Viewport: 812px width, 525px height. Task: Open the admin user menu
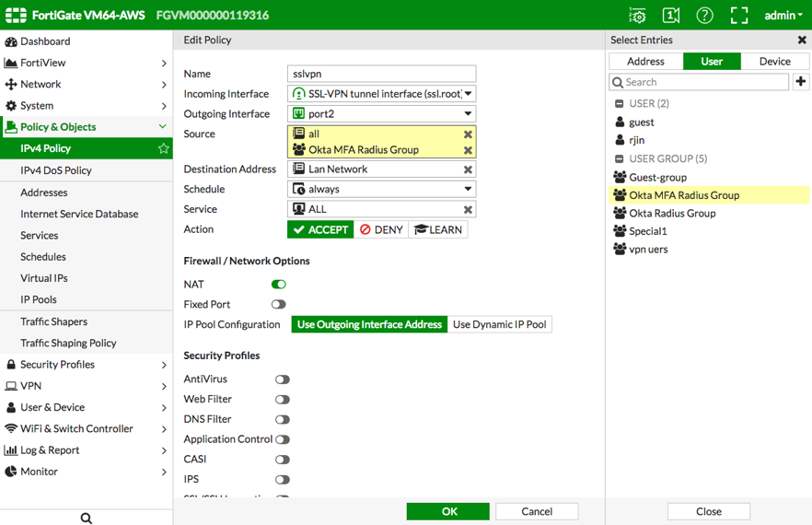(x=783, y=16)
